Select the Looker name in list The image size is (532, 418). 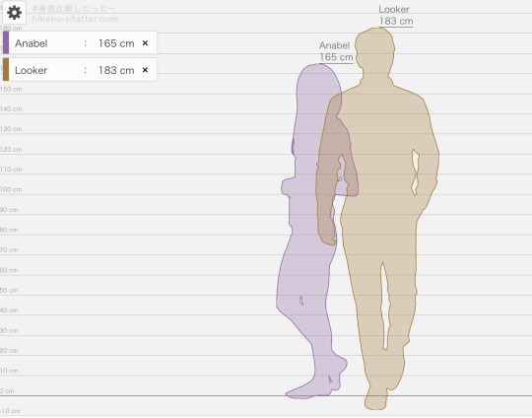click(32, 70)
